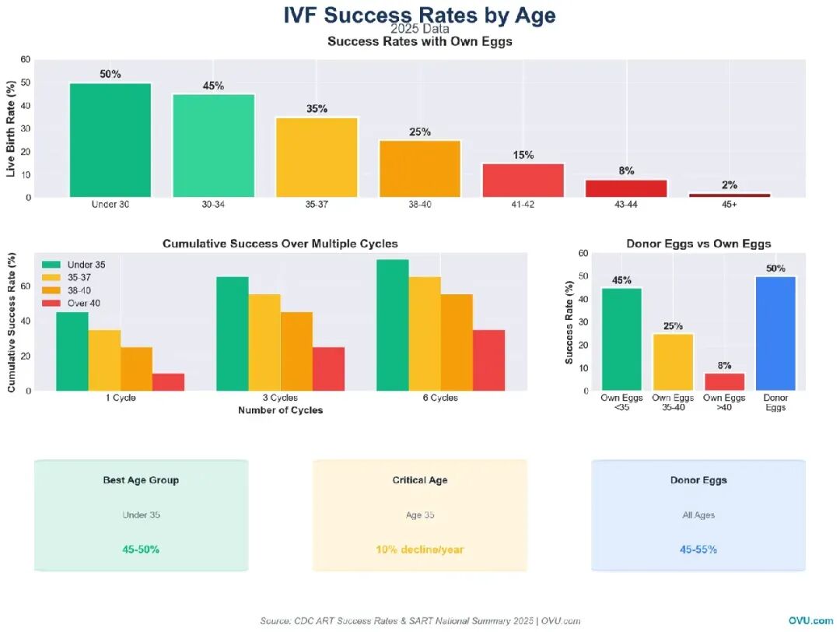Click the Critical Age summary card
This screenshot has height=632, width=840.
420,515
